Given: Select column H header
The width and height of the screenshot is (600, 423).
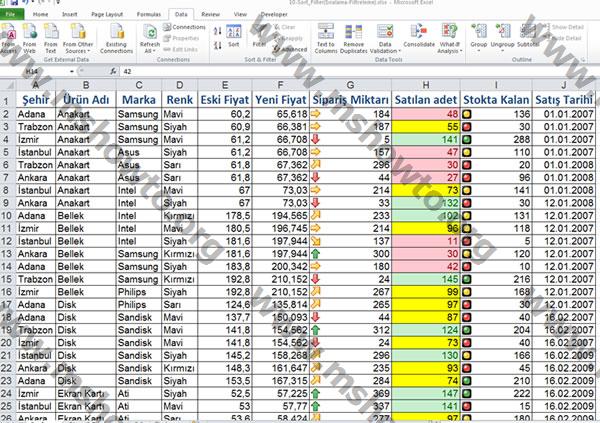Looking at the screenshot, I should (426, 85).
